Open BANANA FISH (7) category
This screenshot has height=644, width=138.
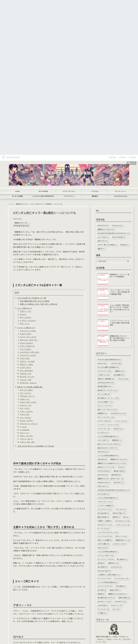pyautogui.click(x=104, y=482)
